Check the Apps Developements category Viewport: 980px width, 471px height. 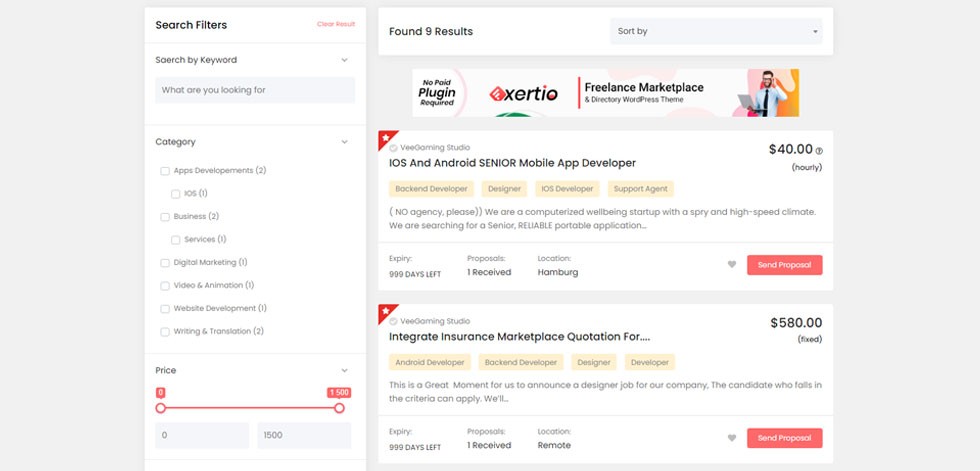pos(165,171)
